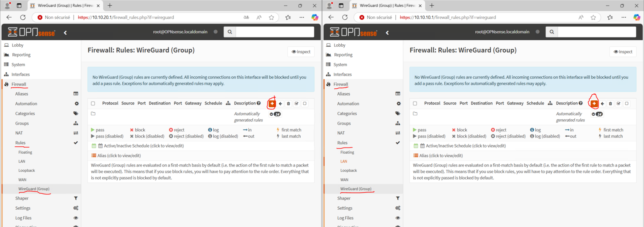The image size is (644, 227).
Task: Tick select-all rules checkbox in right window
Action: click(415, 104)
